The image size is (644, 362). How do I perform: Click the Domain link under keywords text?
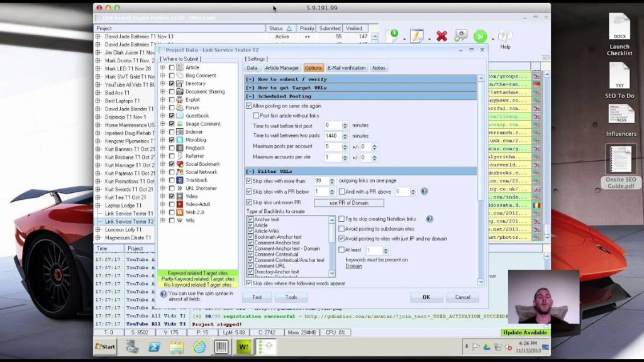353,266
